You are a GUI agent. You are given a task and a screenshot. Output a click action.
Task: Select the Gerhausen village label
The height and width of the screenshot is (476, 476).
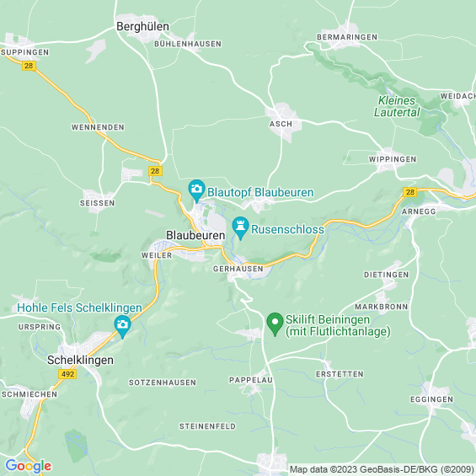pos(238,269)
